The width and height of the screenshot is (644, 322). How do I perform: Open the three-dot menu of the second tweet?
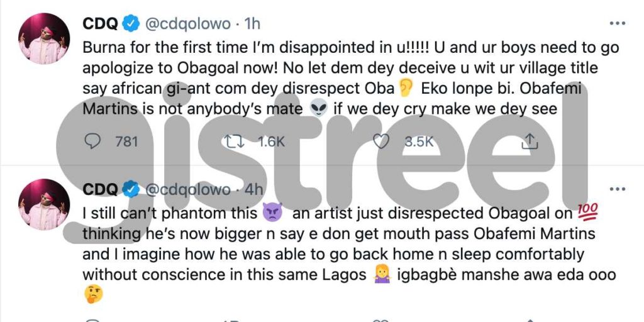618,189
